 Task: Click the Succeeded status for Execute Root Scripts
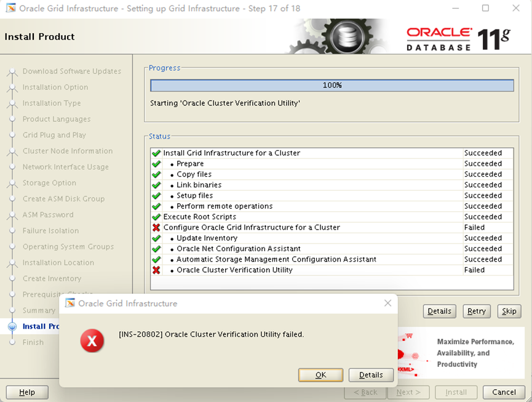[x=483, y=217]
